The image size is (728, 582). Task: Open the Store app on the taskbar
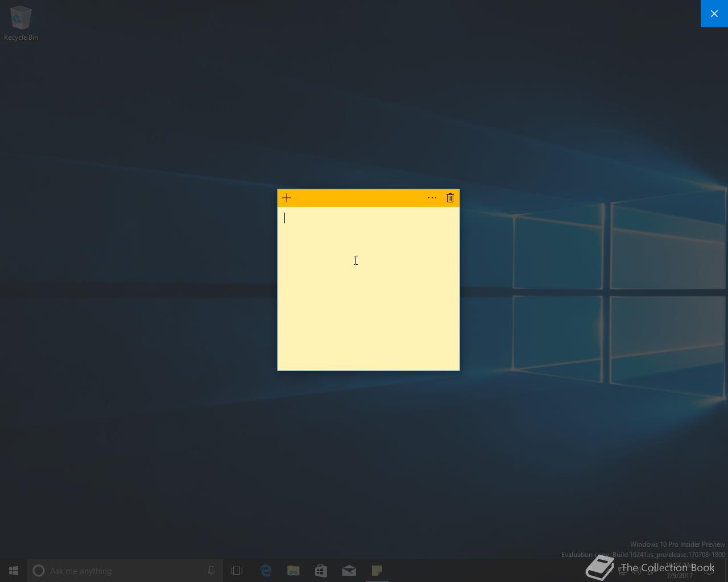tap(321, 571)
